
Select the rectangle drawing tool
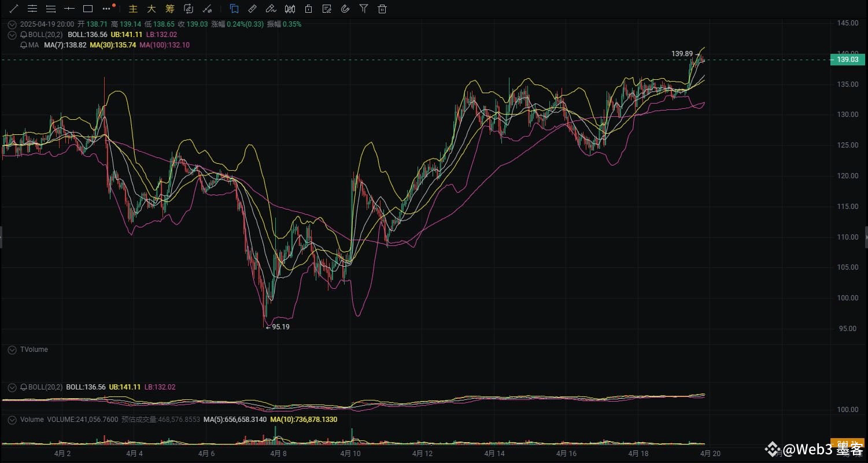pos(88,9)
